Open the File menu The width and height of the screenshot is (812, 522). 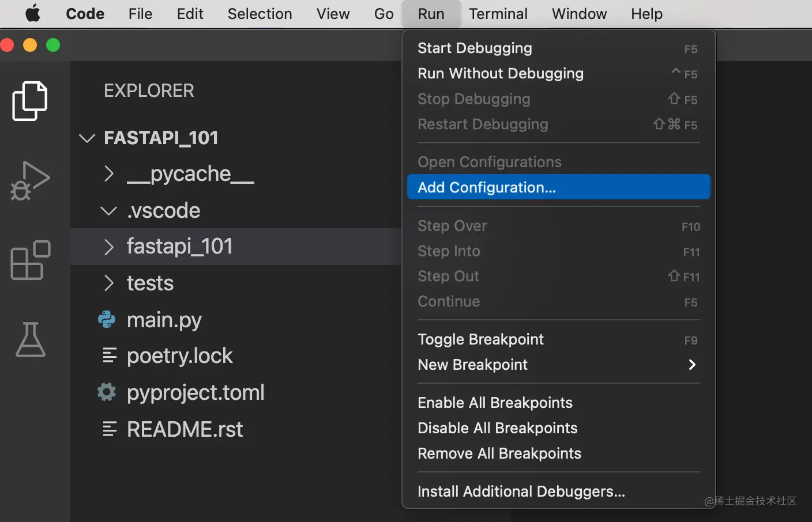pos(140,14)
